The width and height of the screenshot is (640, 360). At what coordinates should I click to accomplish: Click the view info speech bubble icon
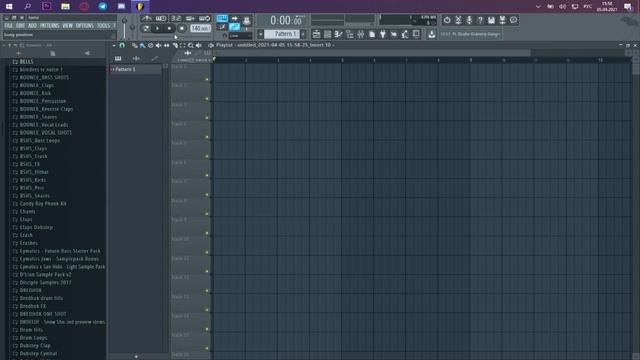click(x=513, y=20)
